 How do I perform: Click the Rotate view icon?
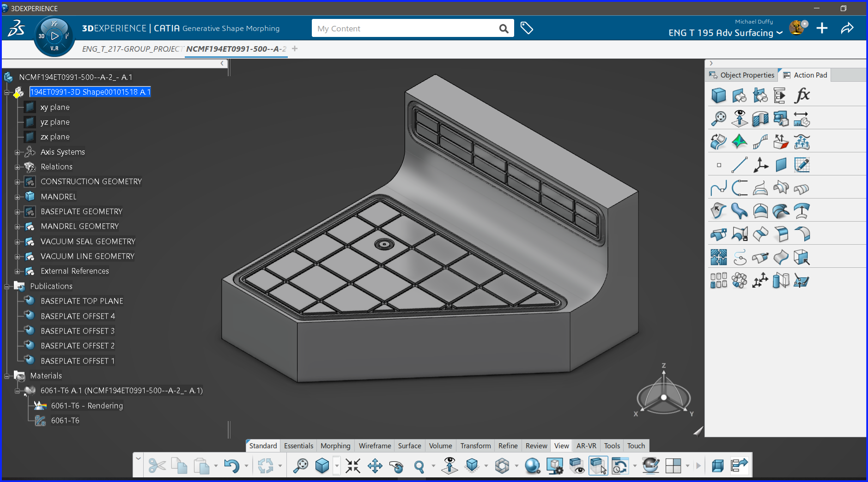396,466
